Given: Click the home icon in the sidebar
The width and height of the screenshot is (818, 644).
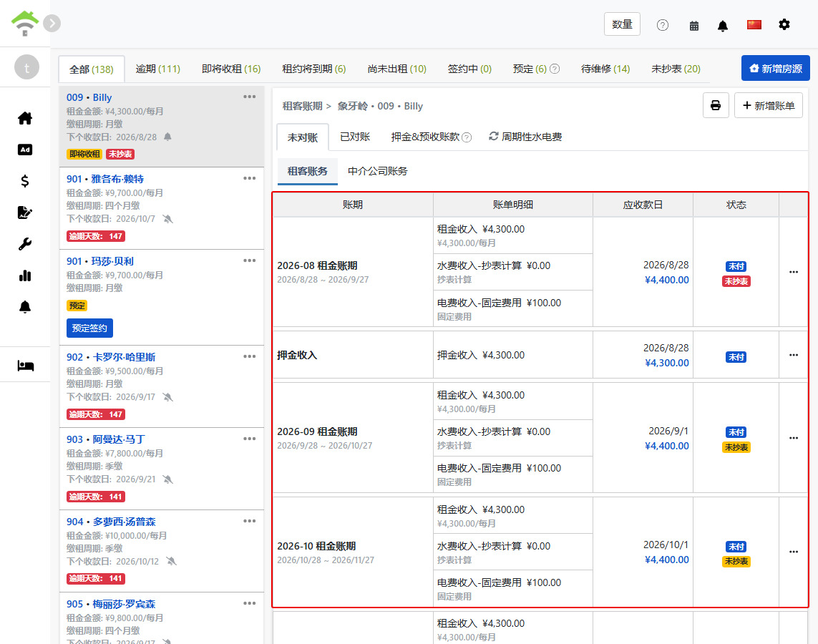Looking at the screenshot, I should click(25, 118).
